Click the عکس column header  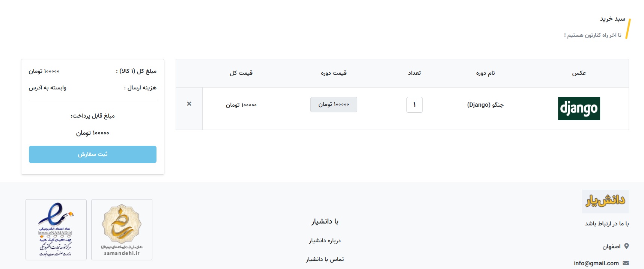(x=579, y=73)
